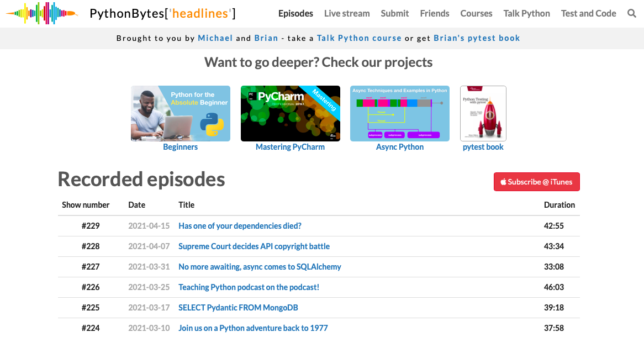644x337 pixels.
Task: Click the PythonBytes waveform logo
Action: tap(42, 13)
